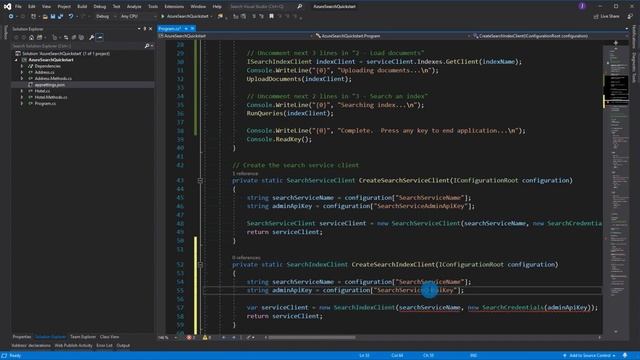Click '0 references' CodeLens above CreateSearchIndexClient
The height and width of the screenshot is (360, 640).
click(x=246, y=258)
